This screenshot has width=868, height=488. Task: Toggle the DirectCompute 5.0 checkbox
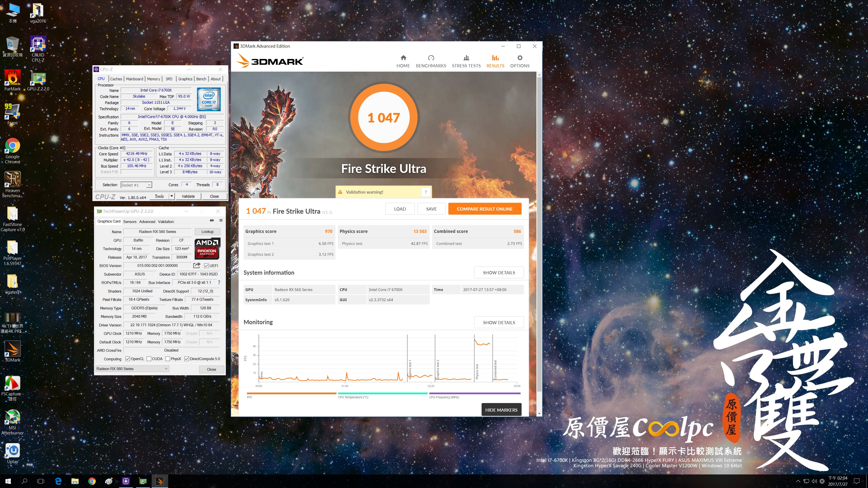click(186, 359)
